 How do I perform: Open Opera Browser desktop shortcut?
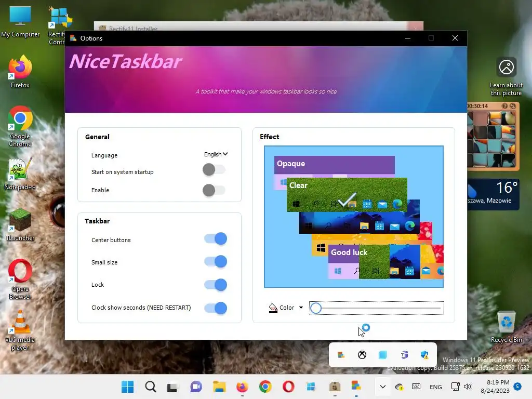(x=20, y=279)
